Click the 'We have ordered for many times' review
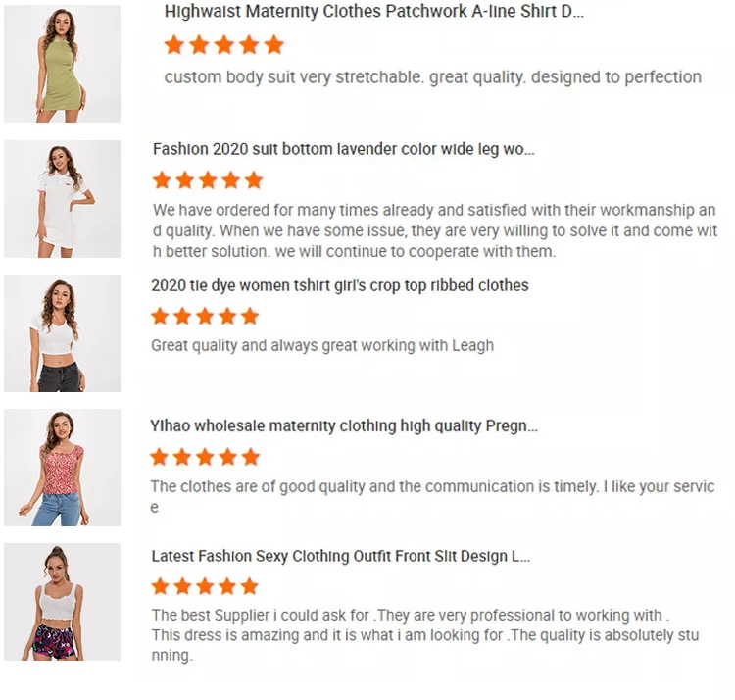The image size is (735, 700). pos(434,230)
